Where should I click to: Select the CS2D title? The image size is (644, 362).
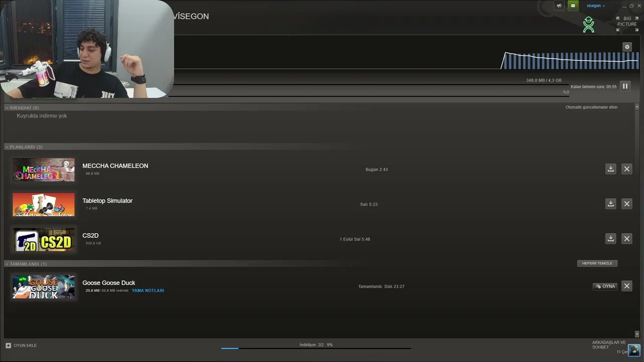91,235
